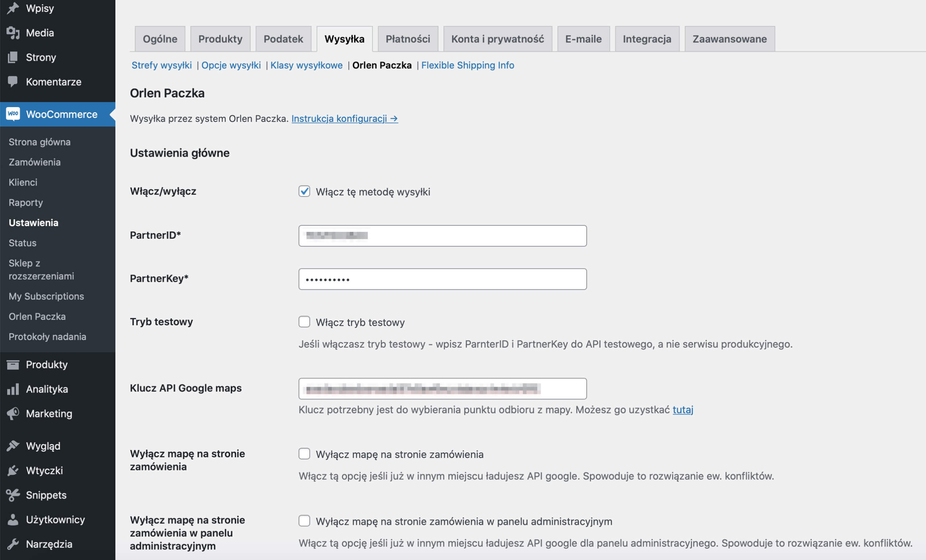Click the WooCommerce Woo logo icon
Screen dimensions: 926x560
(x=13, y=114)
